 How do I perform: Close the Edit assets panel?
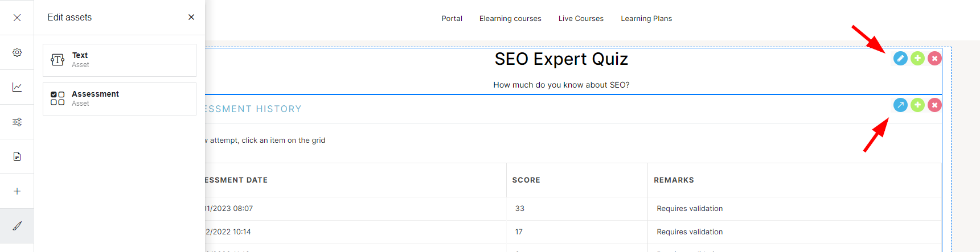(x=191, y=17)
